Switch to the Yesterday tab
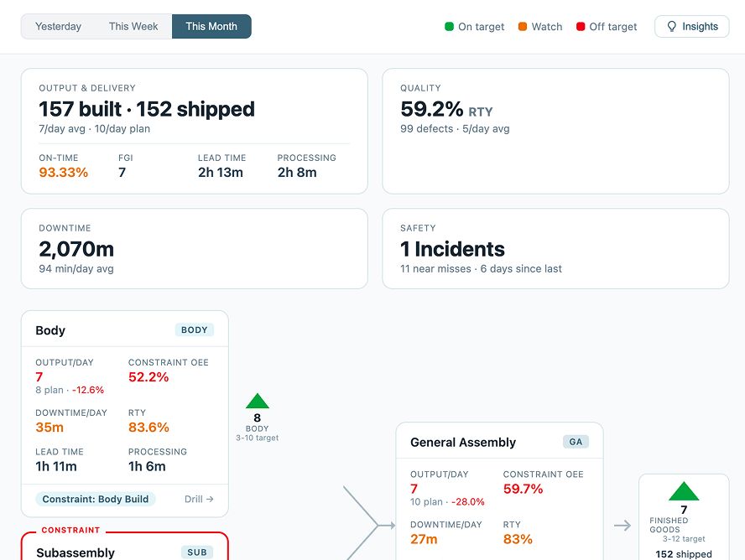This screenshot has width=745, height=560. pos(58,26)
